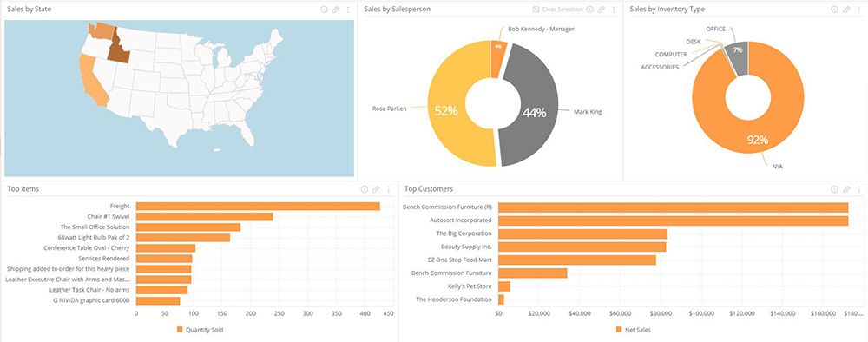Viewport: 868px width, 342px height.
Task: Select Rose Parken's 52% donut slice
Action: click(446, 111)
